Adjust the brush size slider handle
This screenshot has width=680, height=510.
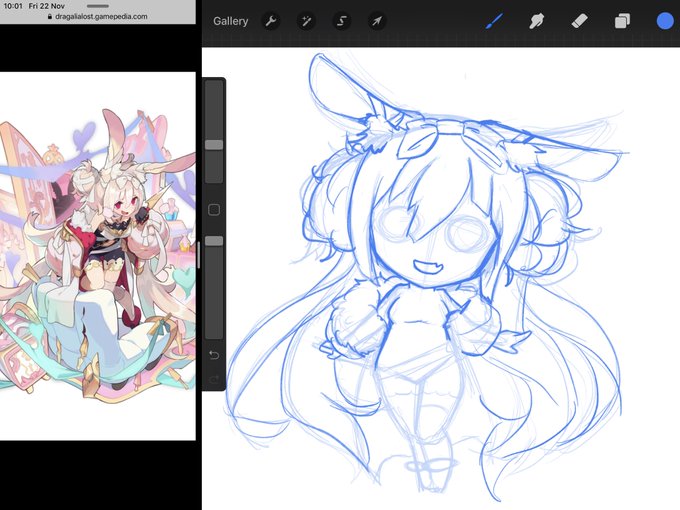click(x=214, y=144)
